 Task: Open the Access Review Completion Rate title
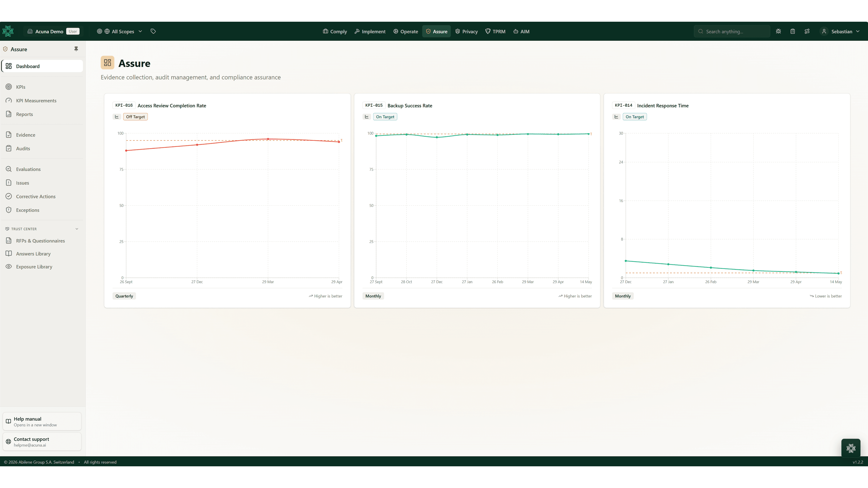coord(172,105)
